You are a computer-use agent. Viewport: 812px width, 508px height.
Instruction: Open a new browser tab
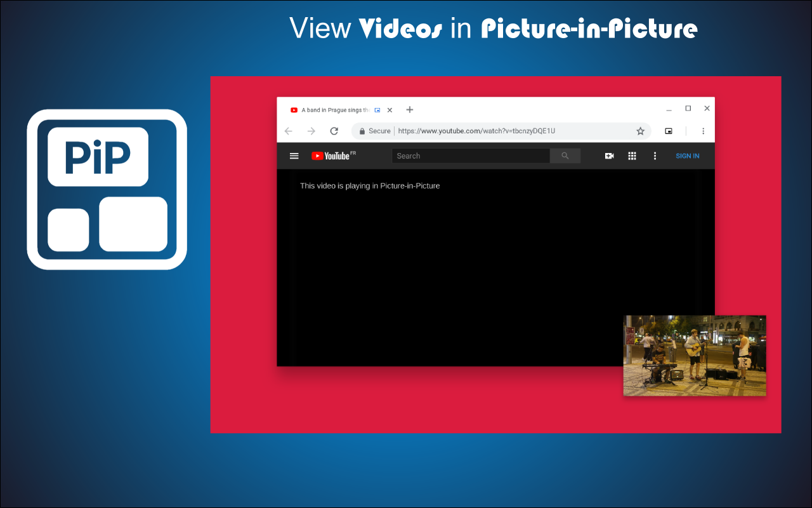coord(409,109)
